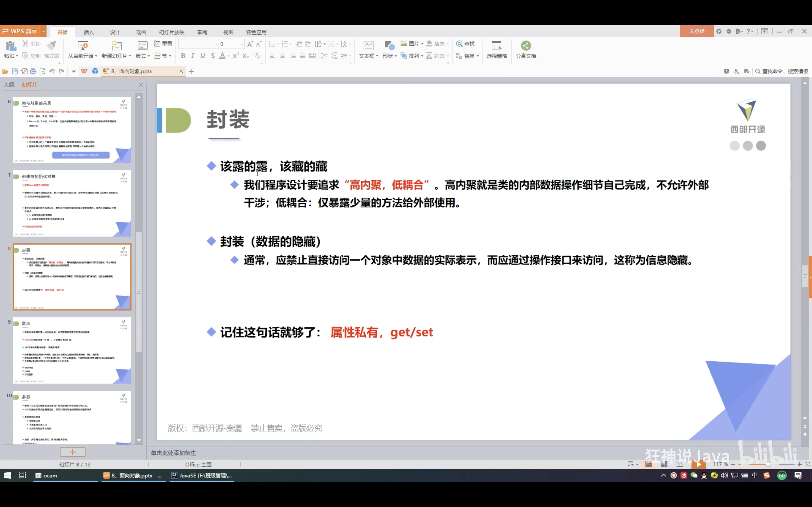Image resolution: width=812 pixels, height=507 pixels.
Task: Select slide 9 thumbnail about inheritance
Action: tap(72, 350)
